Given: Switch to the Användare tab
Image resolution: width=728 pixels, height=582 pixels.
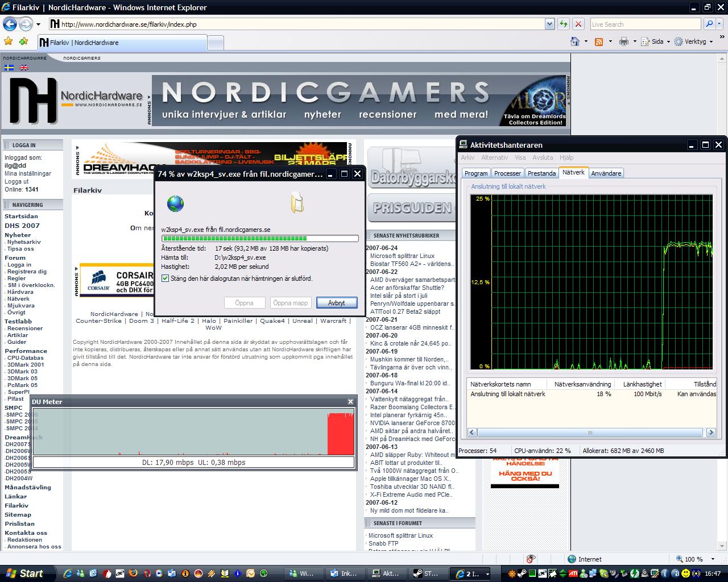Looking at the screenshot, I should 606,173.
